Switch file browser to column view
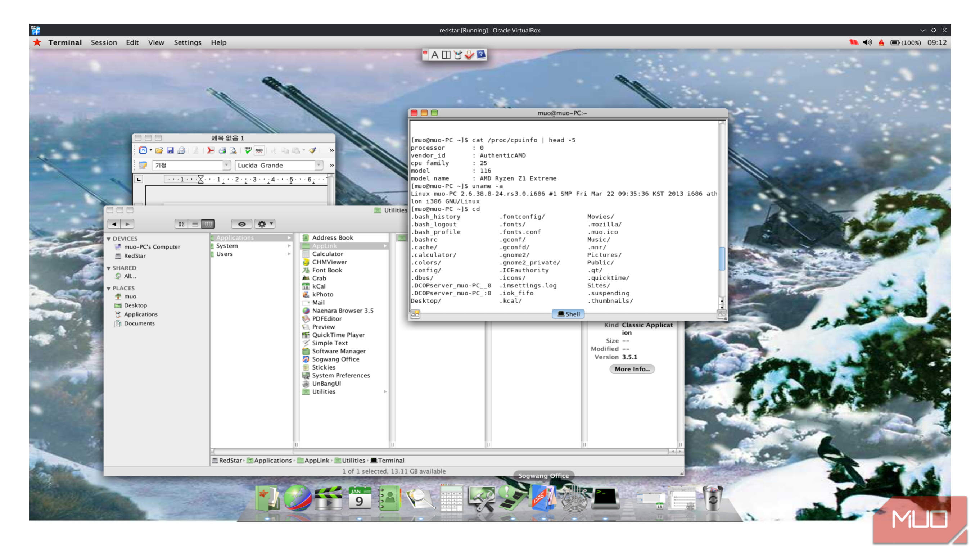This screenshot has height=557, width=980. 208,224
